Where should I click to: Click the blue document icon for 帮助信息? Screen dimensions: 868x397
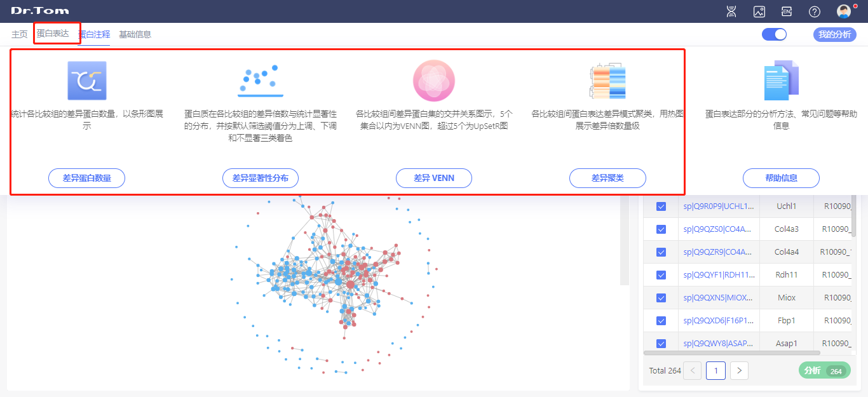(781, 81)
